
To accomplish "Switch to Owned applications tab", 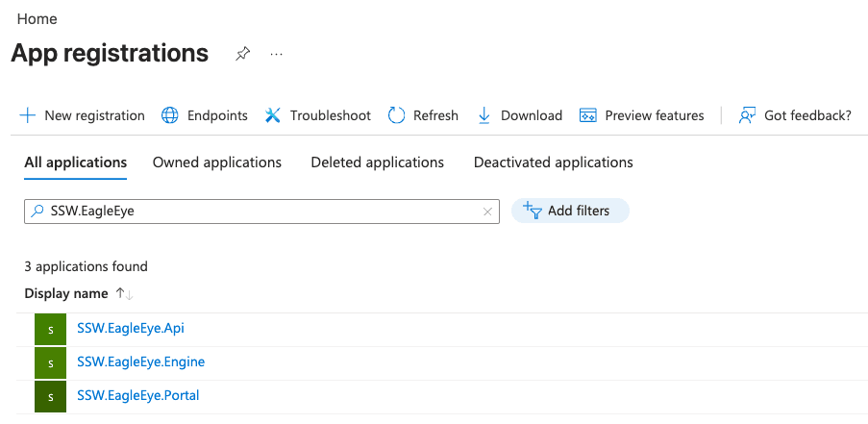I will pos(217,162).
